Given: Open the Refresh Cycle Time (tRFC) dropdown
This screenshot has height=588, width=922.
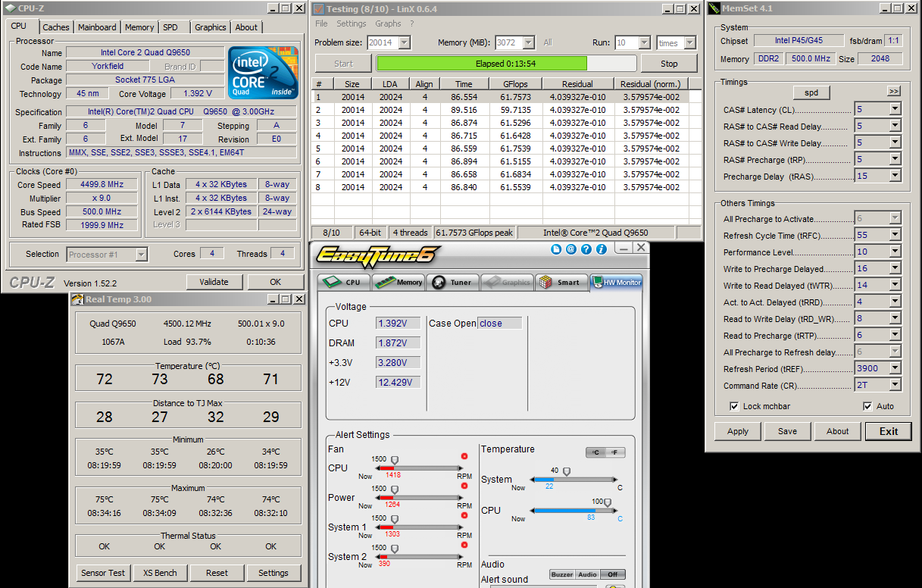Looking at the screenshot, I should [x=895, y=235].
